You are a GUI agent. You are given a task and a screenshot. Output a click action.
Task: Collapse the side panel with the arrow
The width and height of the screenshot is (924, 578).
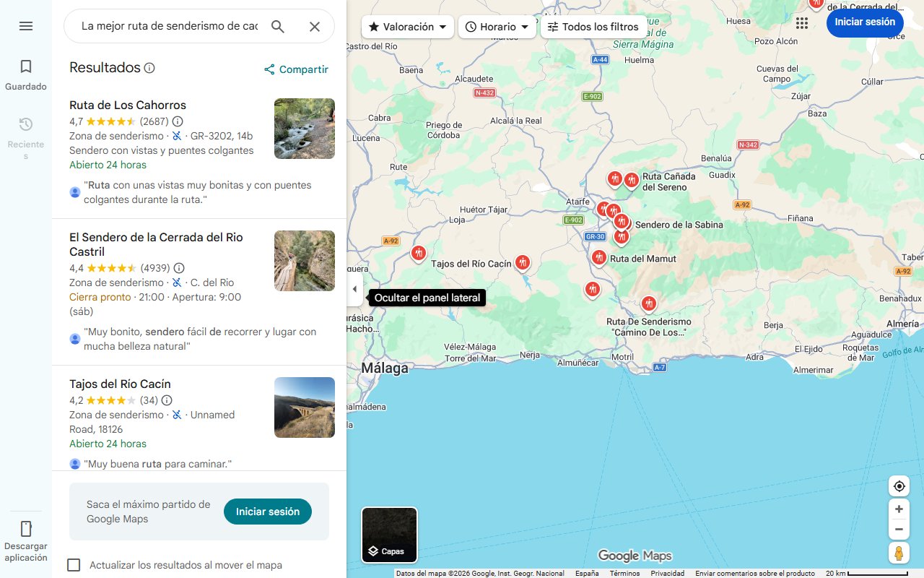pyautogui.click(x=354, y=289)
